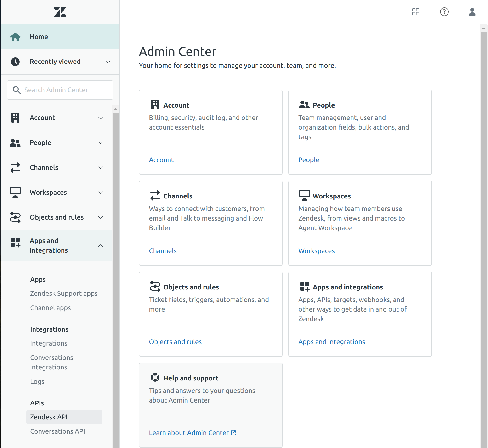Click the Admin Center page title

click(x=177, y=52)
